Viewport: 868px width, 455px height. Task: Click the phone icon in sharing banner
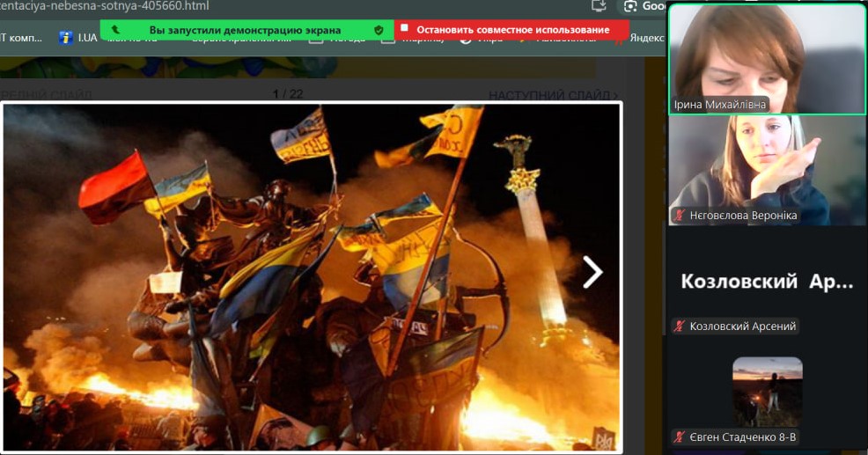pos(115,30)
